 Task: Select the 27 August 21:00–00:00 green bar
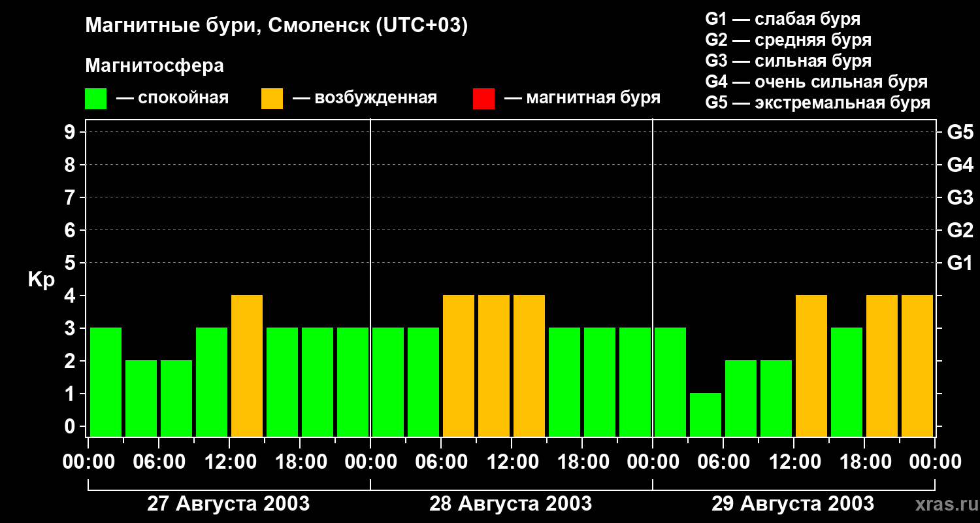[x=353, y=382]
